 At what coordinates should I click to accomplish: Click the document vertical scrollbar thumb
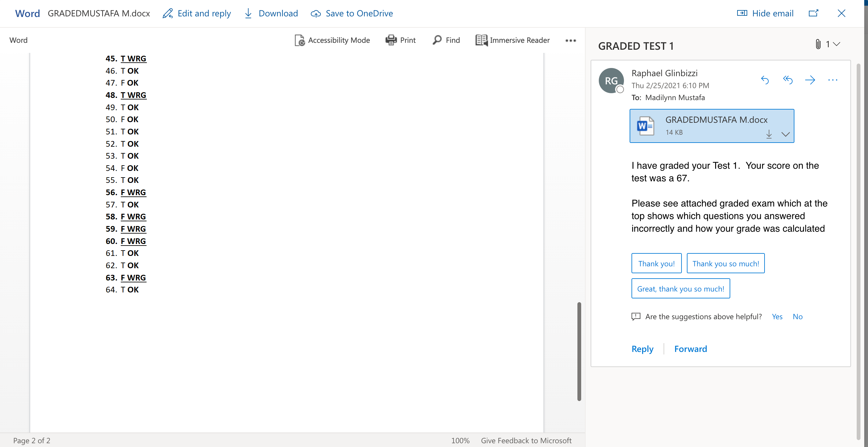(579, 351)
